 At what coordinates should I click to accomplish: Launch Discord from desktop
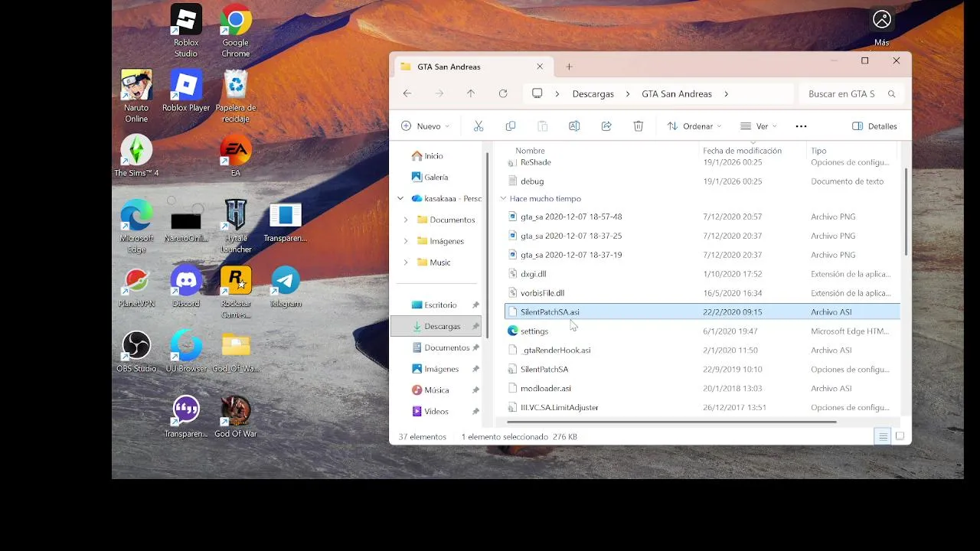[186, 286]
